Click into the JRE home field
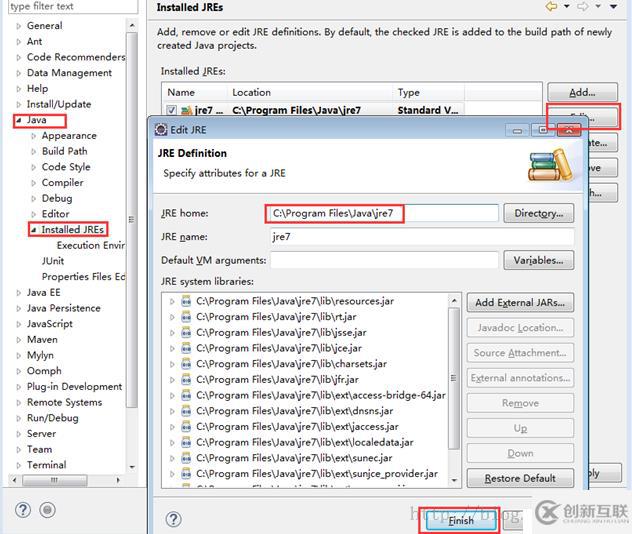 coord(384,213)
